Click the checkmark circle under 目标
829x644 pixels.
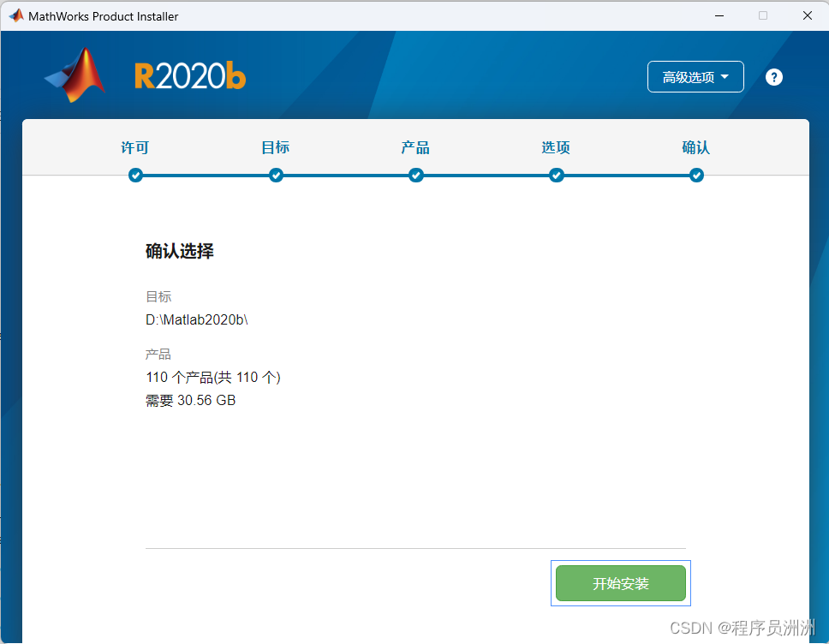[276, 175]
